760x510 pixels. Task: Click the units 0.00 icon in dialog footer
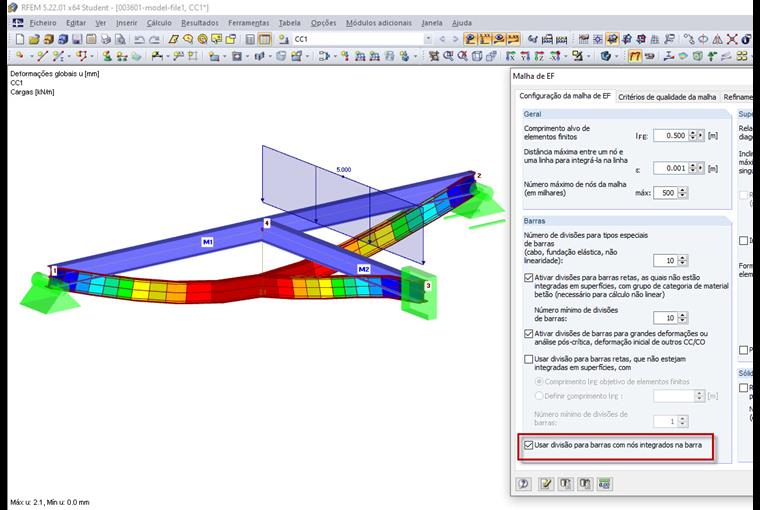pyautogui.click(x=604, y=483)
